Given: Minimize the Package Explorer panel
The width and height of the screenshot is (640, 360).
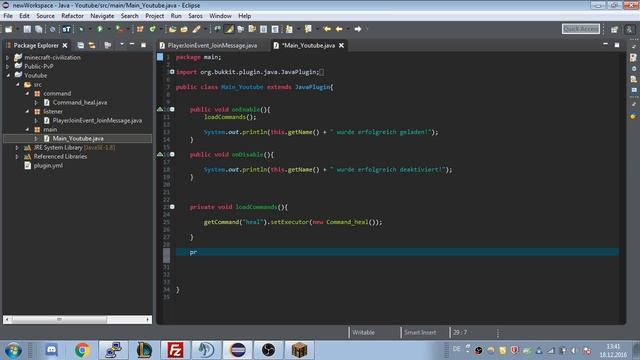Looking at the screenshot, I should (132, 44).
